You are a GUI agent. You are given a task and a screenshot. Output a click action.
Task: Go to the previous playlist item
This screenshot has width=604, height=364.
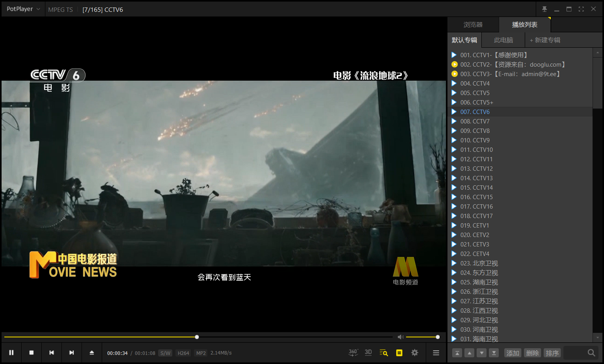[x=52, y=353]
